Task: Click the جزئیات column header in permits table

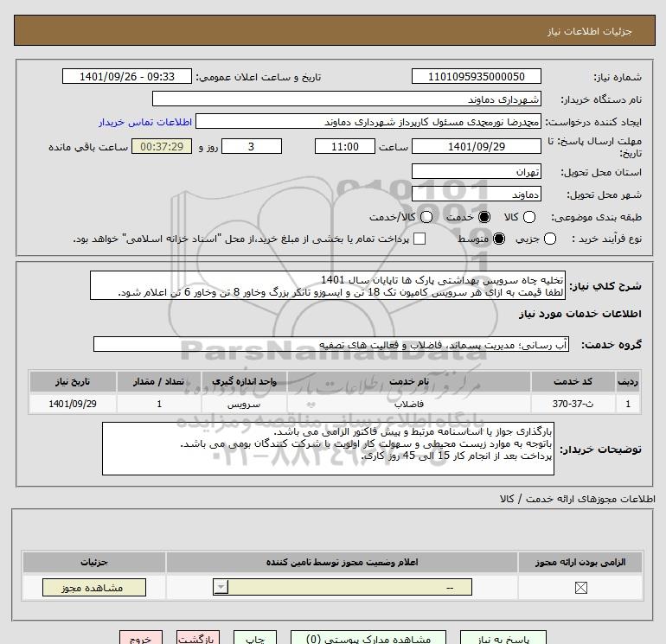Action: tap(94, 562)
